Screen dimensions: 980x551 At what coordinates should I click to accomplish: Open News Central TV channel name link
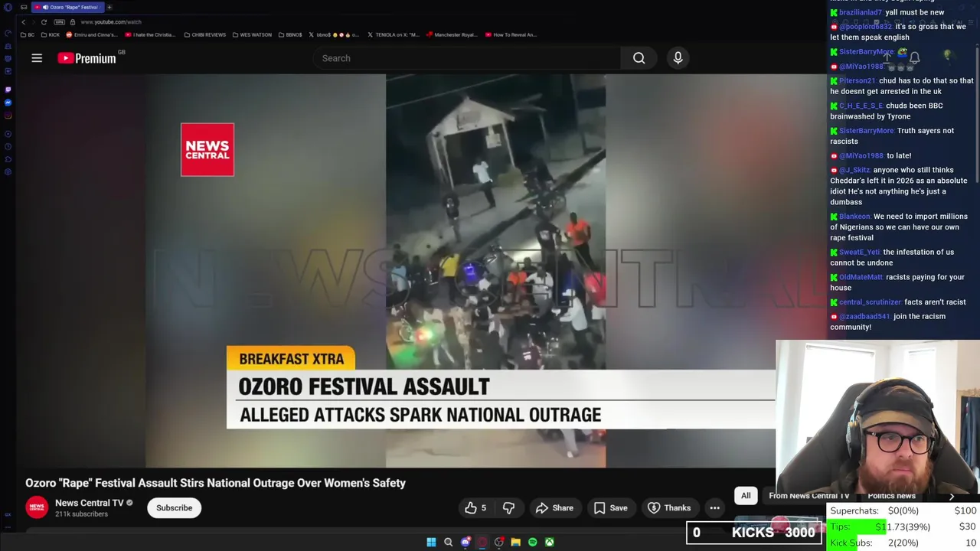89,503
